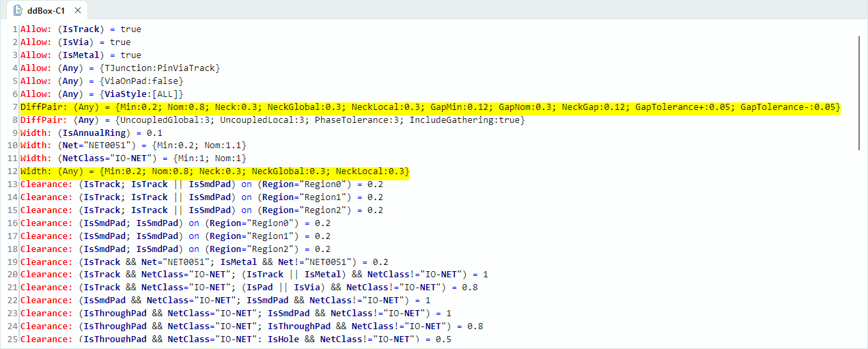Click the Allow IsMetal = true line
Image resolution: width=868 pixels, height=349 pixels.
point(81,55)
